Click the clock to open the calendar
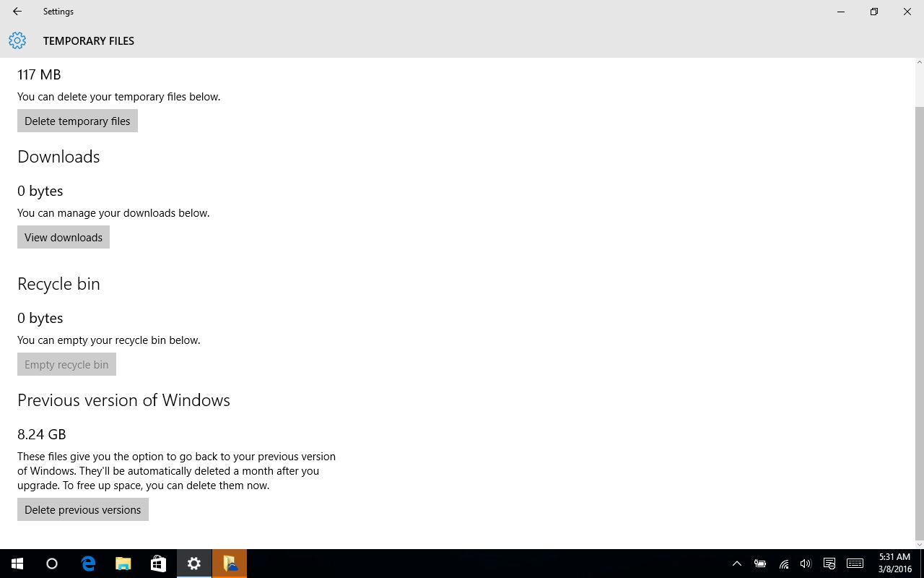The width and height of the screenshot is (924, 578). pyautogui.click(x=893, y=563)
